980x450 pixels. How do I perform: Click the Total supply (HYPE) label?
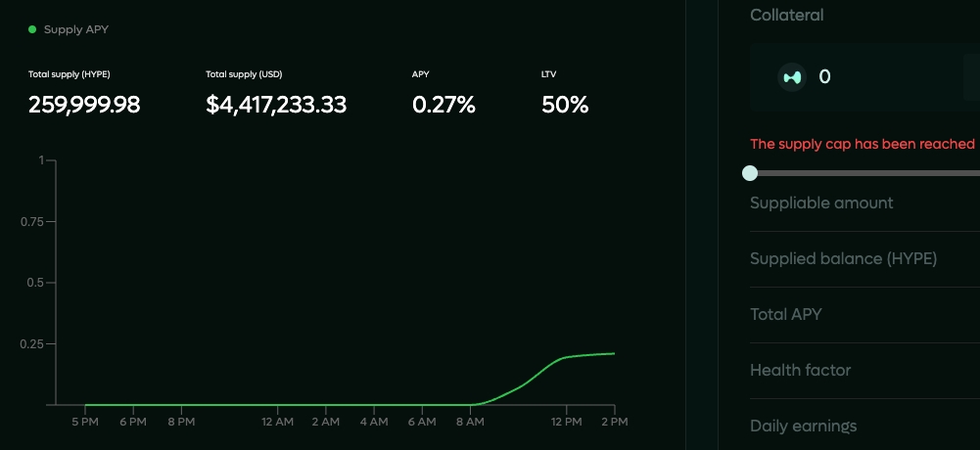(x=70, y=74)
